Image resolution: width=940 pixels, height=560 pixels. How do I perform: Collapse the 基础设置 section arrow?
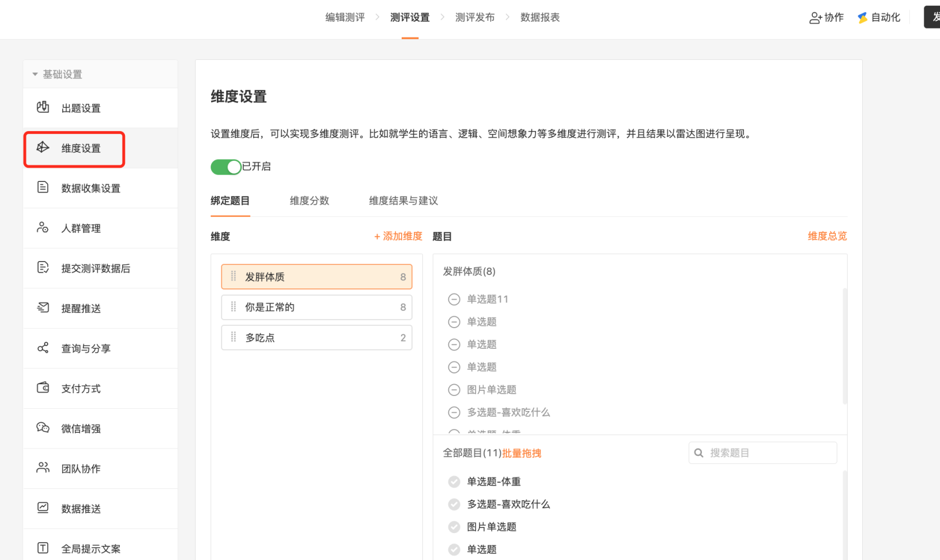coord(35,74)
